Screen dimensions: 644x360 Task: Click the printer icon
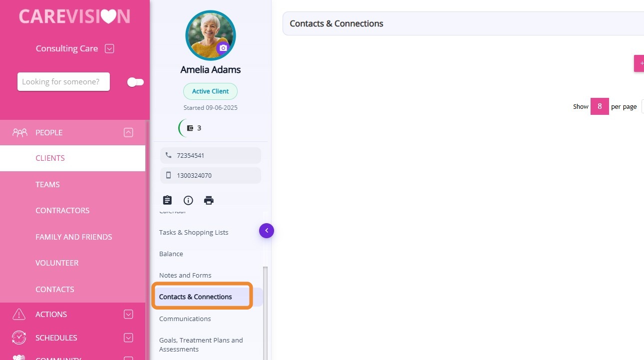pos(209,200)
